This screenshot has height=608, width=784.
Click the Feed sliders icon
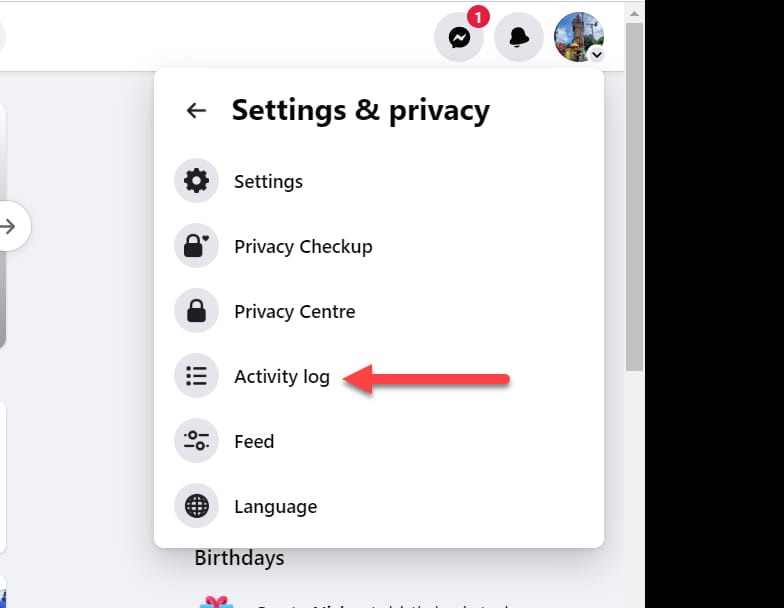(196, 440)
